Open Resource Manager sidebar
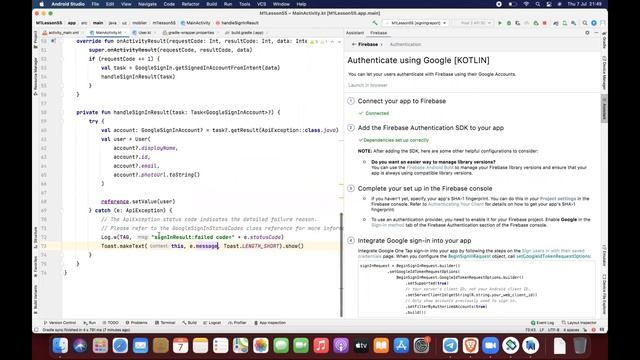 pos(36,76)
